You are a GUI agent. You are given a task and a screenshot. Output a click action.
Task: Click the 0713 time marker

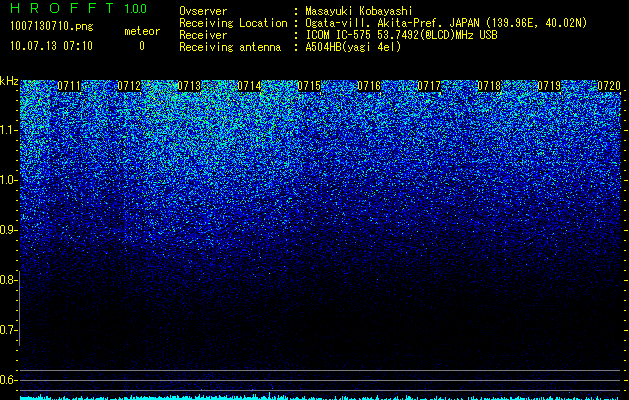[189, 86]
